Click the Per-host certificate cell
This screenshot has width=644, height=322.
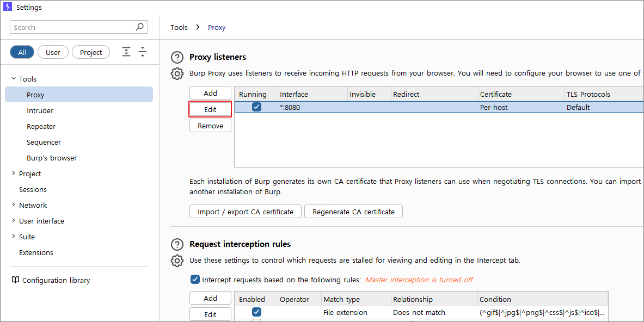point(521,107)
